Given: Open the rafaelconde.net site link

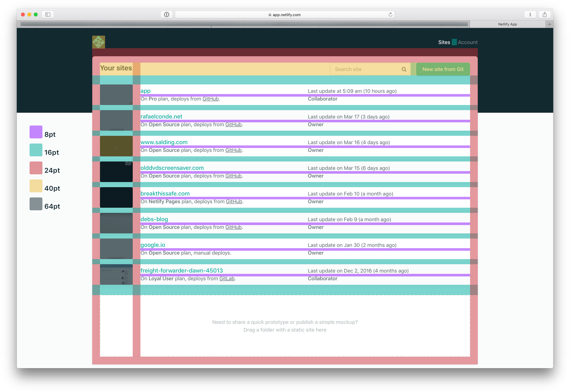Looking at the screenshot, I should (x=161, y=116).
